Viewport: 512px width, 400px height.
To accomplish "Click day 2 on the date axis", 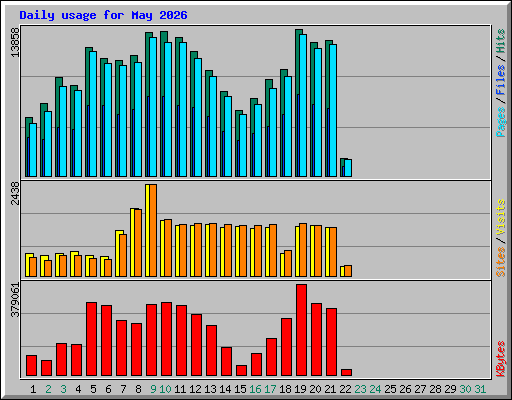I will coord(48,389).
